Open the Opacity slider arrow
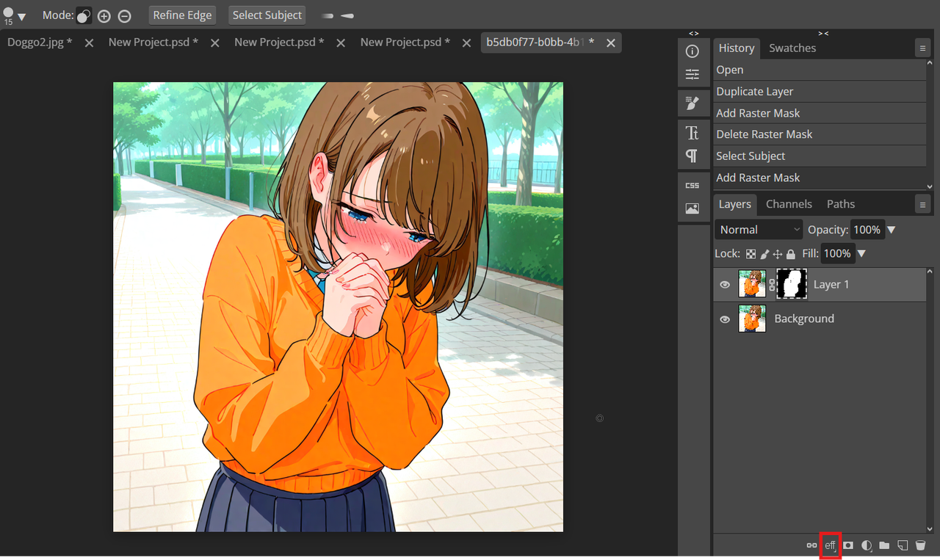Viewport: 940px width, 560px height. point(892,230)
